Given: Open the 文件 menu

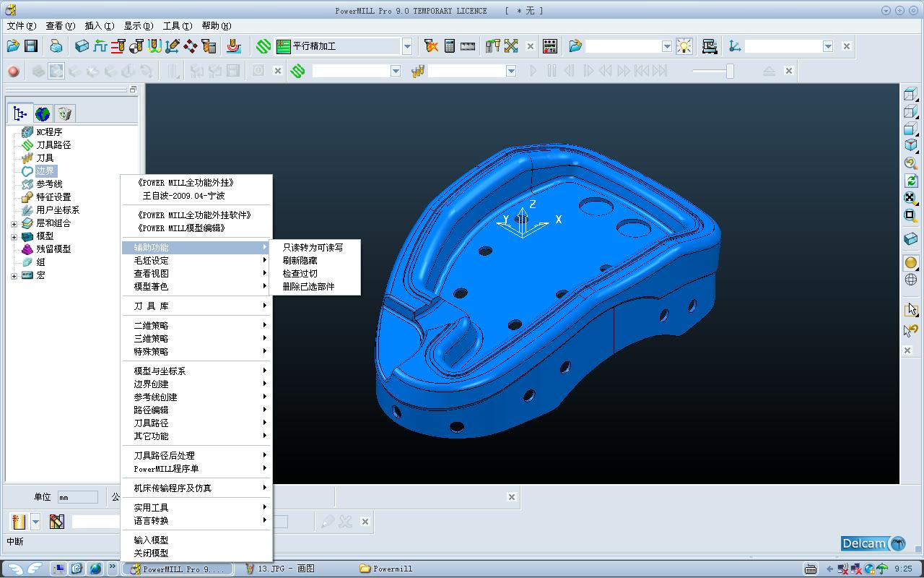Looking at the screenshot, I should (x=21, y=26).
